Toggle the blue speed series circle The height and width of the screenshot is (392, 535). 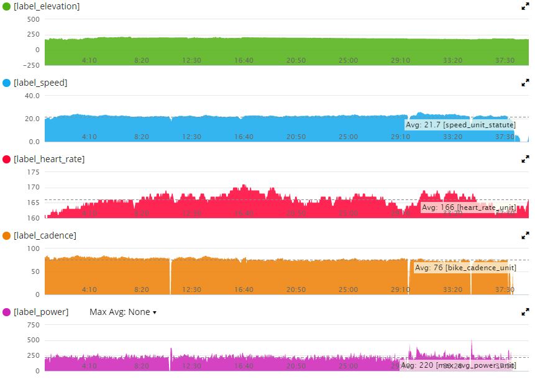pos(7,83)
